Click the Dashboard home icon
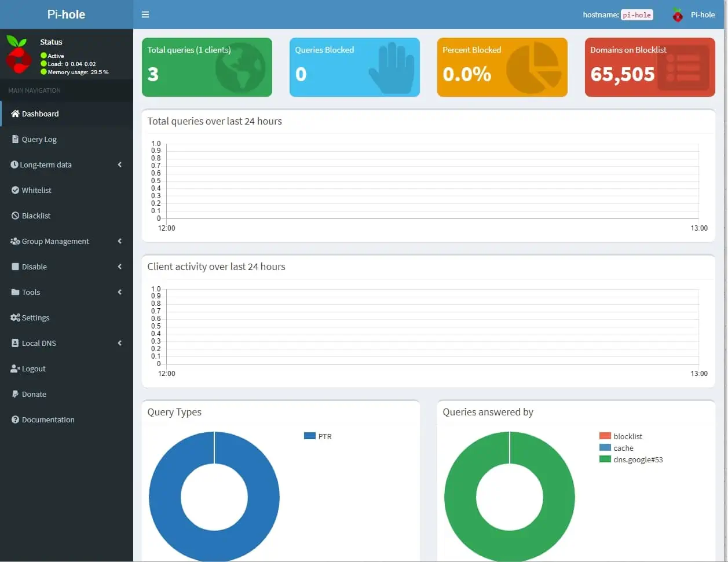This screenshot has width=728, height=562. [x=16, y=114]
